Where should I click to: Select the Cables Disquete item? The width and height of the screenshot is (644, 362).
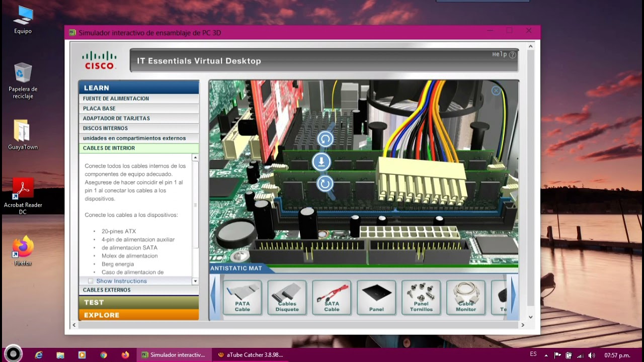click(287, 298)
